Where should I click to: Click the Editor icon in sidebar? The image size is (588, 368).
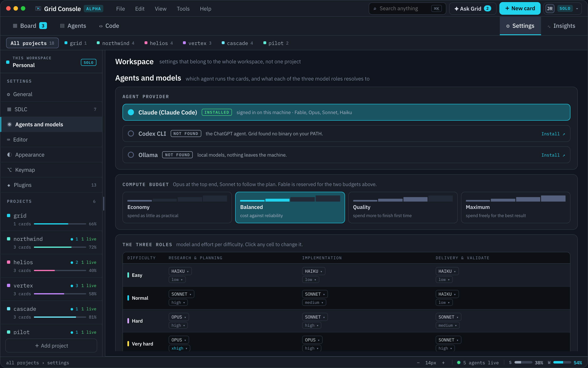coord(9,140)
